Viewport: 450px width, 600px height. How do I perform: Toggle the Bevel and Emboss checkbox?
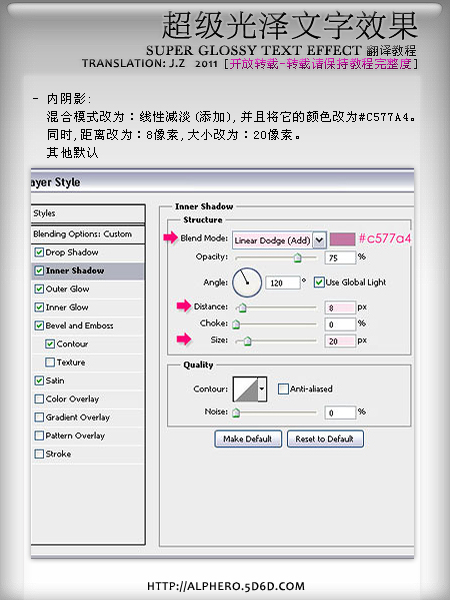[x=39, y=326]
